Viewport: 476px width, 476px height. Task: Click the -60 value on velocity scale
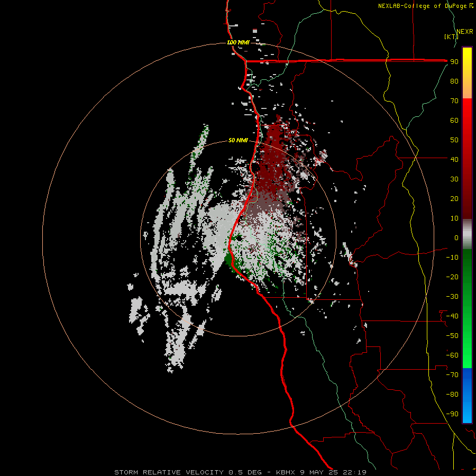pyautogui.click(x=452, y=355)
